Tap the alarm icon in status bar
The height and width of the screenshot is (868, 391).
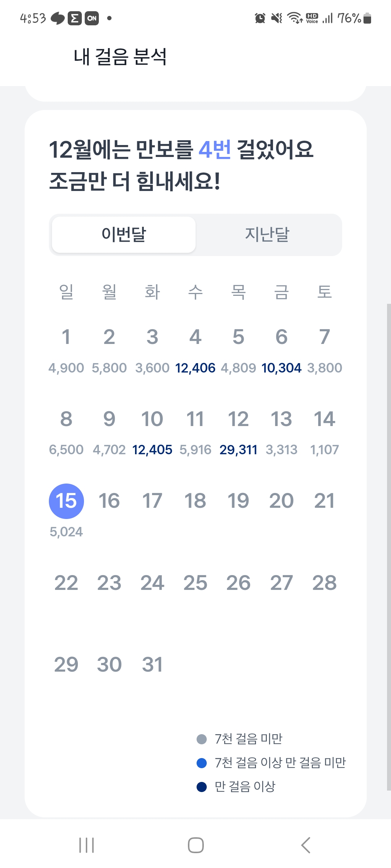coord(260,18)
